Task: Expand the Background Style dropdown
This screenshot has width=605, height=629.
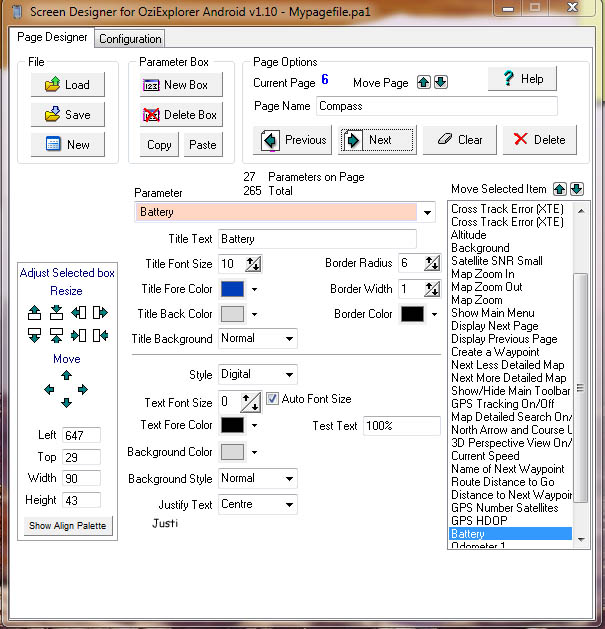Action: 289,479
